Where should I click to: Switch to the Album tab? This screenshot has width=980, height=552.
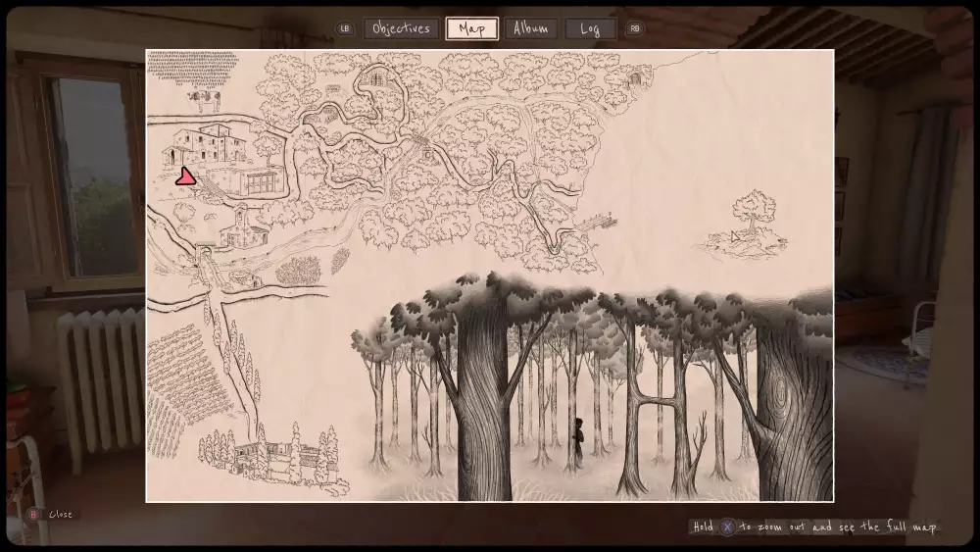tap(530, 28)
